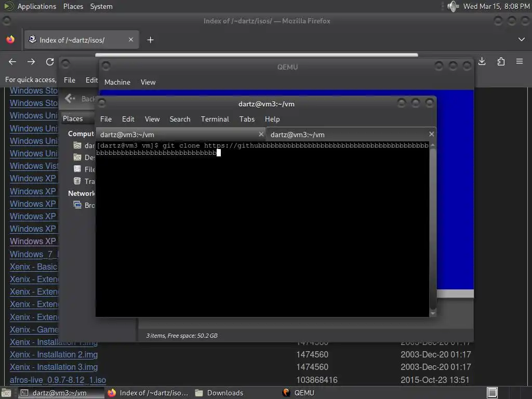Open the terminal Edit menu
The height and width of the screenshot is (399, 532).
128,119
